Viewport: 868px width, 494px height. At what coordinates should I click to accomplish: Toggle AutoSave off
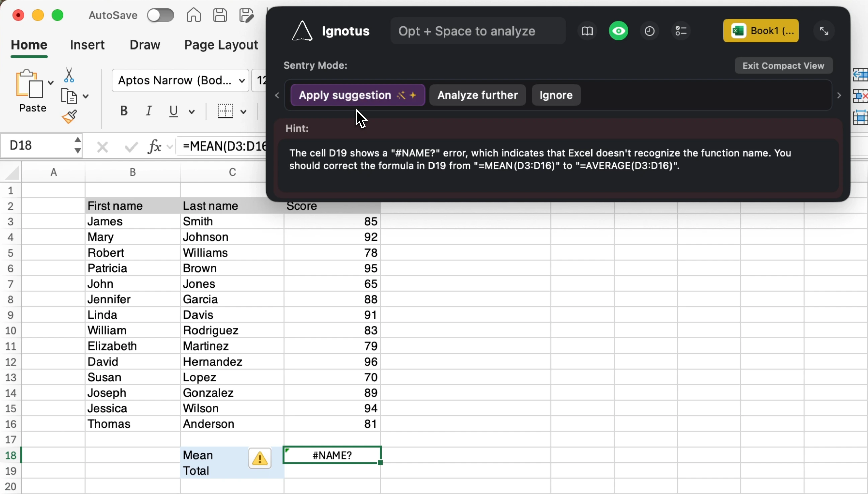[160, 15]
